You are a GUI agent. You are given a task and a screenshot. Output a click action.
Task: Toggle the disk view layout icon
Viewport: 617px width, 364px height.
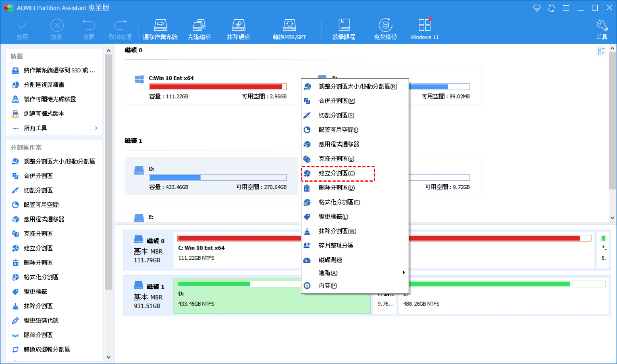[601, 51]
